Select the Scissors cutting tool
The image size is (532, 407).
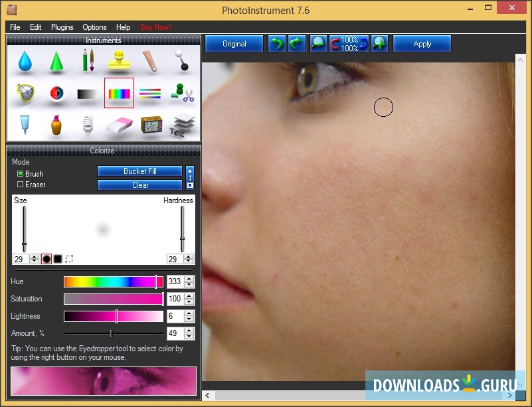183,93
